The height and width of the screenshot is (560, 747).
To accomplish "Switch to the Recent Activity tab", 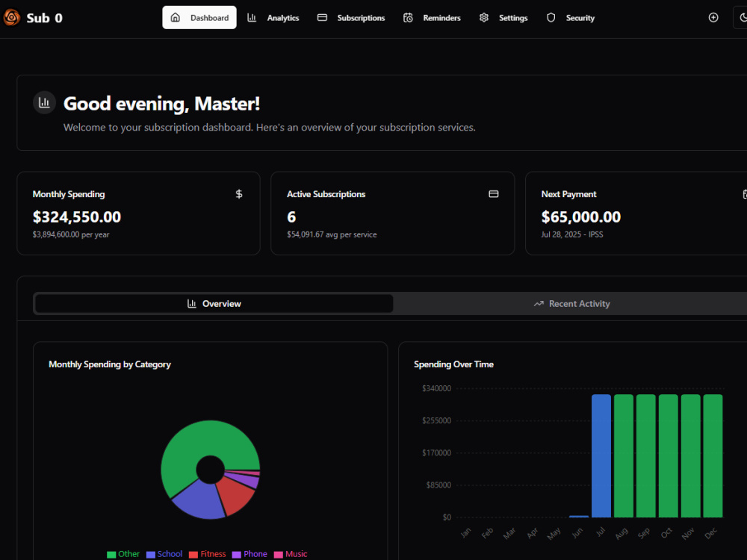I will (571, 304).
